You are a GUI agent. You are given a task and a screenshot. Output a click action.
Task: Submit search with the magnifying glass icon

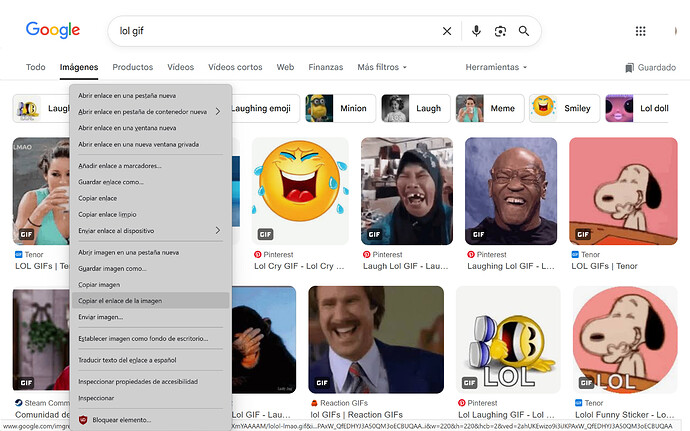point(524,31)
